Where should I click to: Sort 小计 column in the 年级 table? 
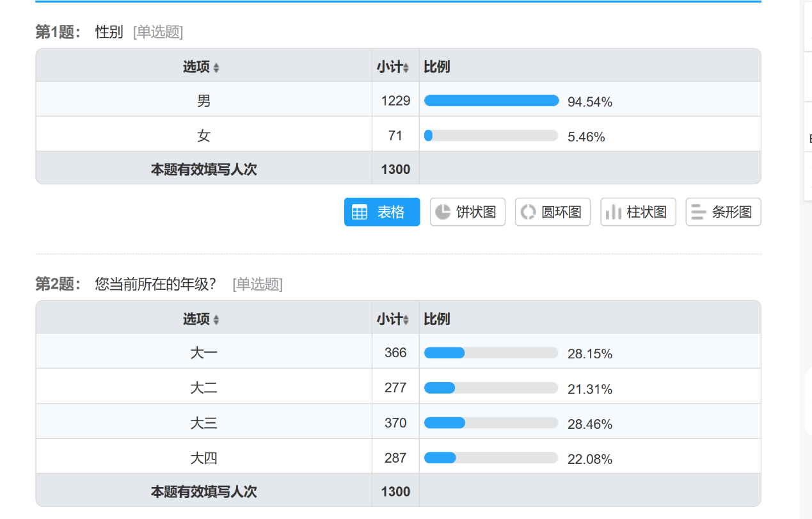(406, 319)
